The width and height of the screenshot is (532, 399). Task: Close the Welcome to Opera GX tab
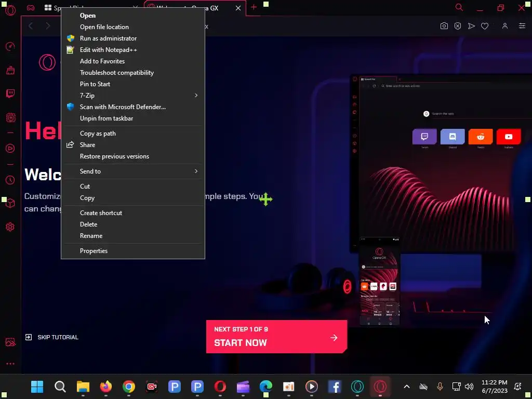pyautogui.click(x=238, y=8)
